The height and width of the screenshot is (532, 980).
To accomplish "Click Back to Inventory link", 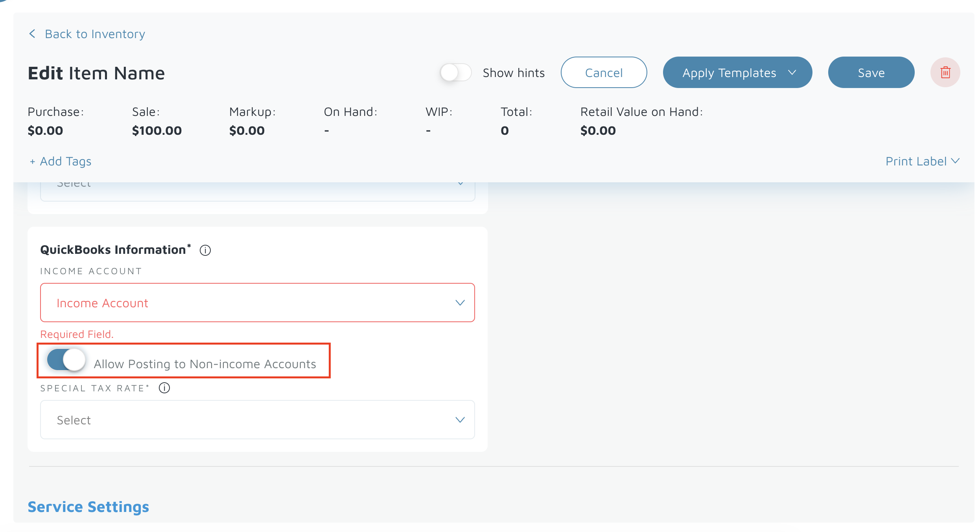I will [95, 34].
